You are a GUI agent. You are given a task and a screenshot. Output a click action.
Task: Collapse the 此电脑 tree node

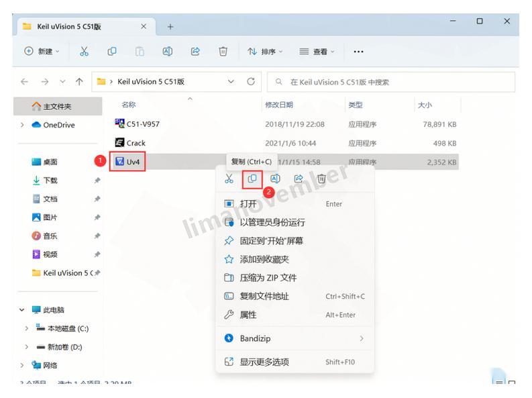22,310
